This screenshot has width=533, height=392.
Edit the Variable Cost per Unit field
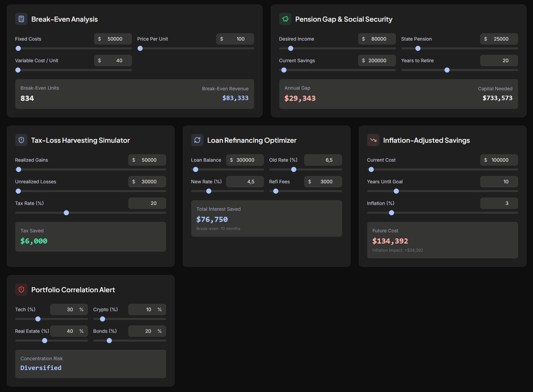click(113, 61)
